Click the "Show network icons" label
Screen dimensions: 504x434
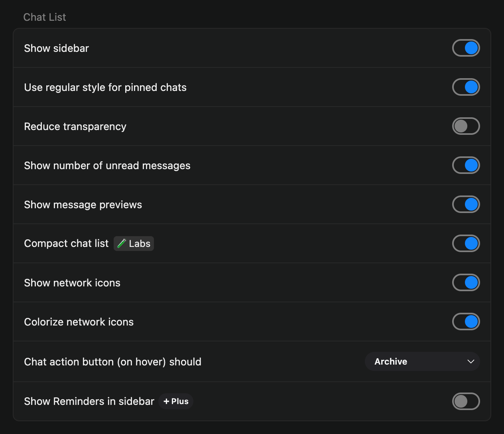pyautogui.click(x=72, y=283)
